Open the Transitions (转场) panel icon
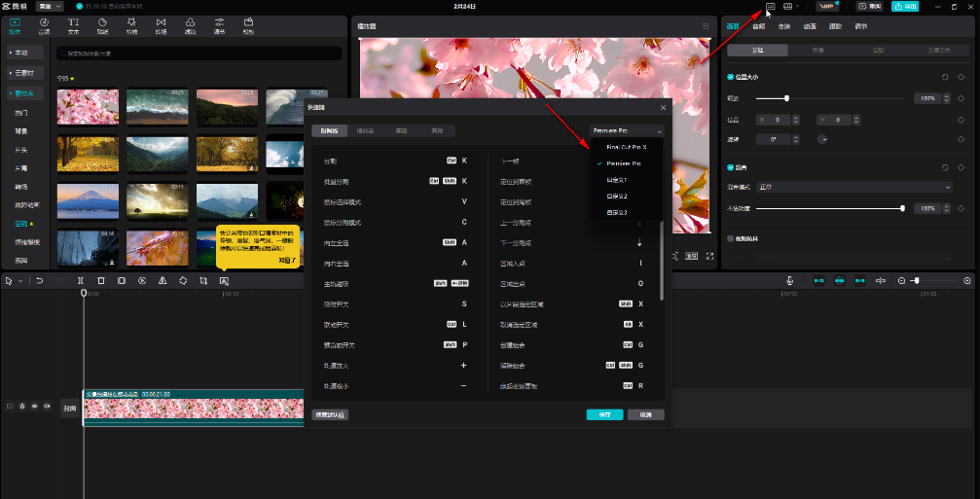The width and height of the screenshot is (980, 499). coord(161,25)
